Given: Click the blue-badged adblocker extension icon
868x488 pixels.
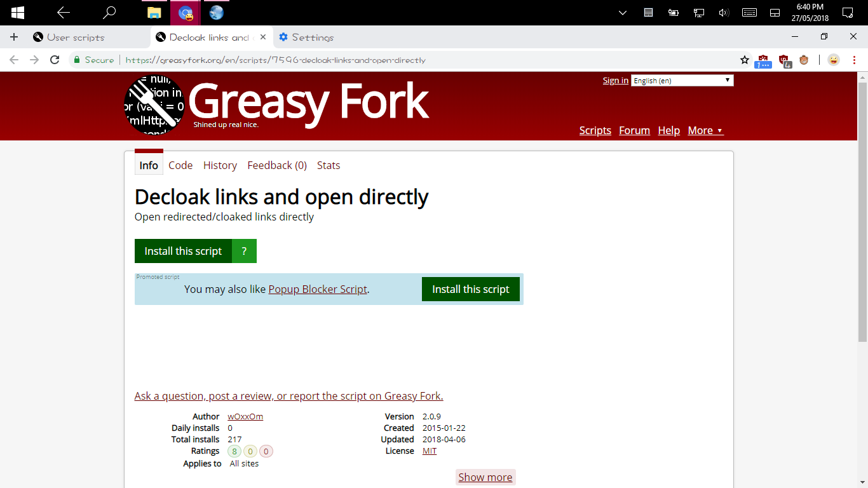Looking at the screenshot, I should click(x=763, y=58).
